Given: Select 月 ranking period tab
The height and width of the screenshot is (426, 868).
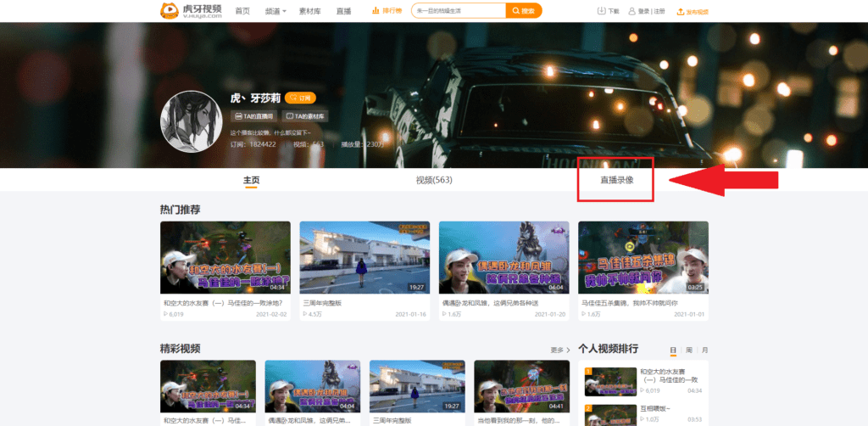Looking at the screenshot, I should tap(704, 350).
